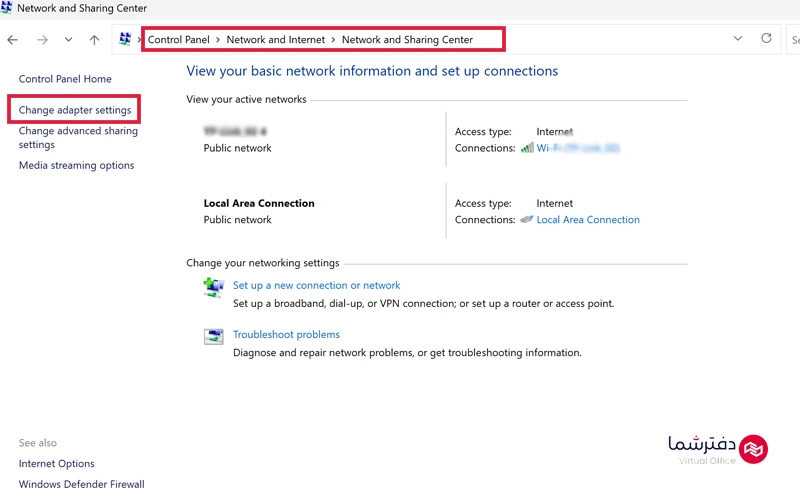Screen dimensions: 800x500
Task: Click the Wi-Fi signal bars icon
Action: 526,148
